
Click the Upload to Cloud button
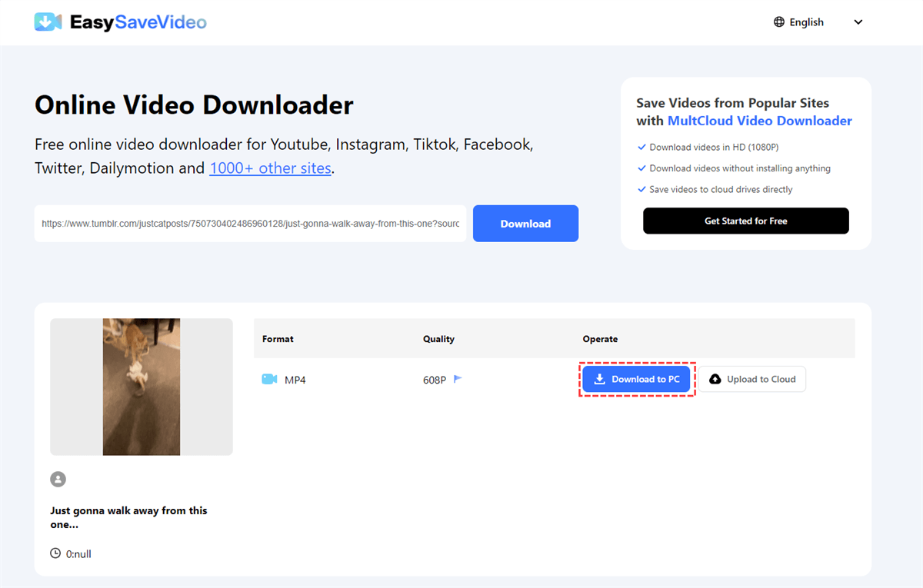[752, 379]
